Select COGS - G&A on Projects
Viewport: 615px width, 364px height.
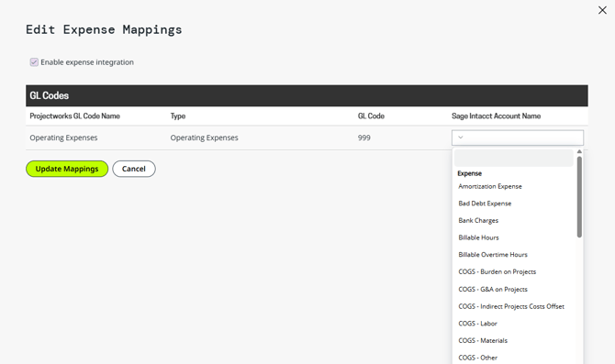click(x=493, y=289)
